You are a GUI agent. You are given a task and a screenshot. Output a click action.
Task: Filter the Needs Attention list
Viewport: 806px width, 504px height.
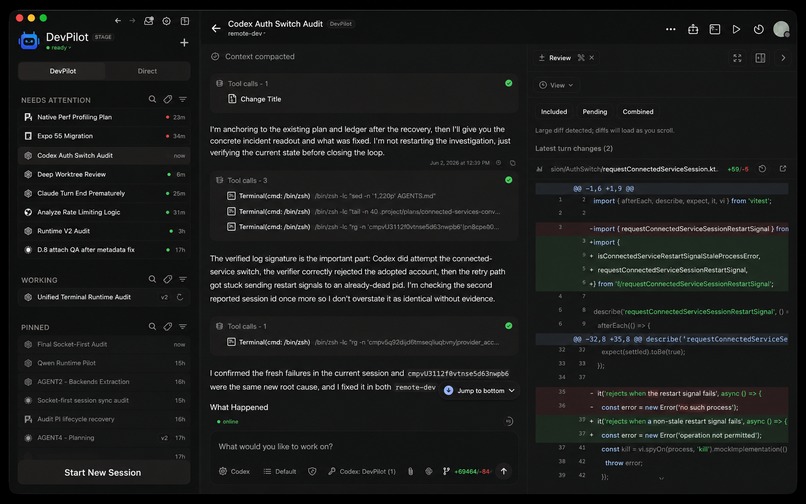[182, 99]
